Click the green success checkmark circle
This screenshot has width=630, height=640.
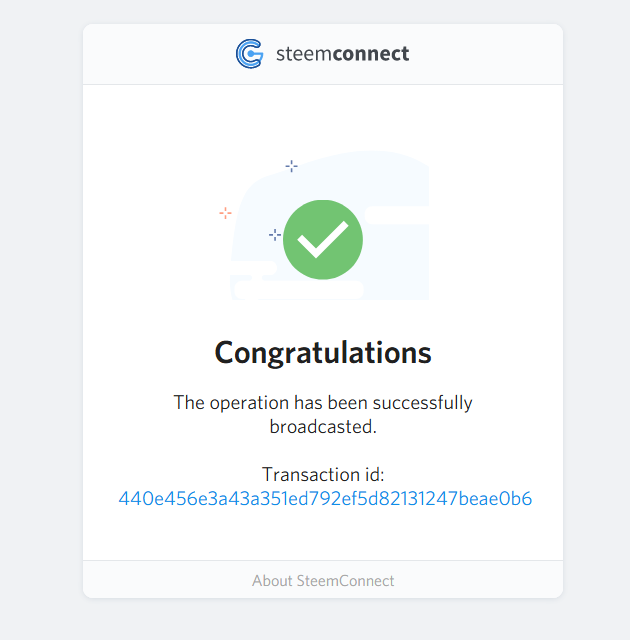click(x=323, y=240)
